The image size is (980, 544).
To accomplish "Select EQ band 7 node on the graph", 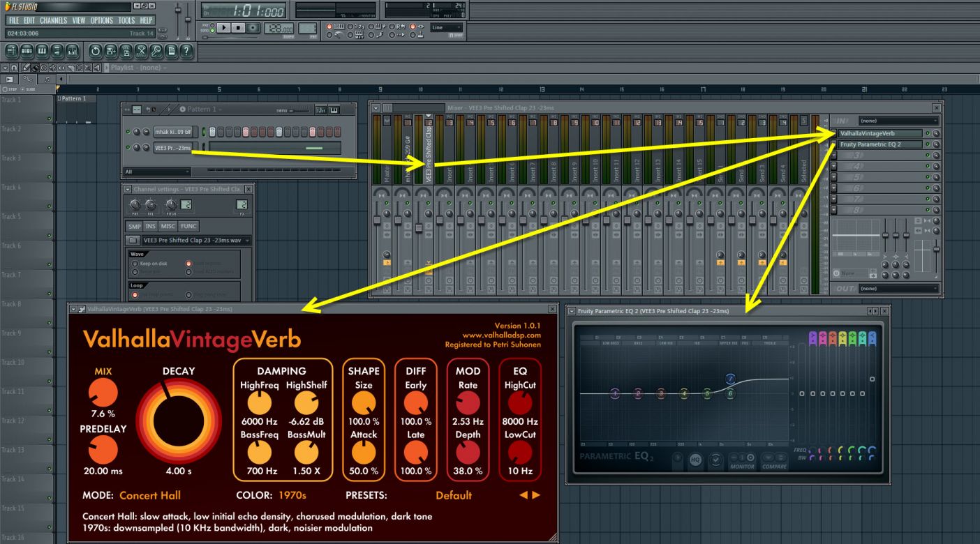I will click(x=730, y=379).
